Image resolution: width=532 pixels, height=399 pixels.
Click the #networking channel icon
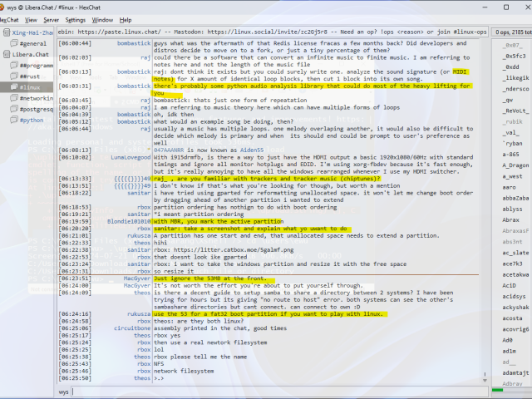pos(14,98)
